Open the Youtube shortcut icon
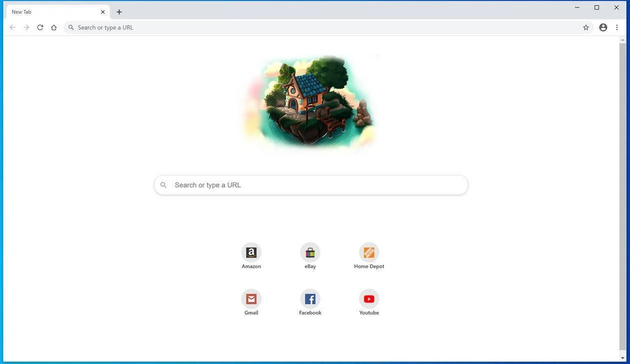 pyautogui.click(x=369, y=299)
